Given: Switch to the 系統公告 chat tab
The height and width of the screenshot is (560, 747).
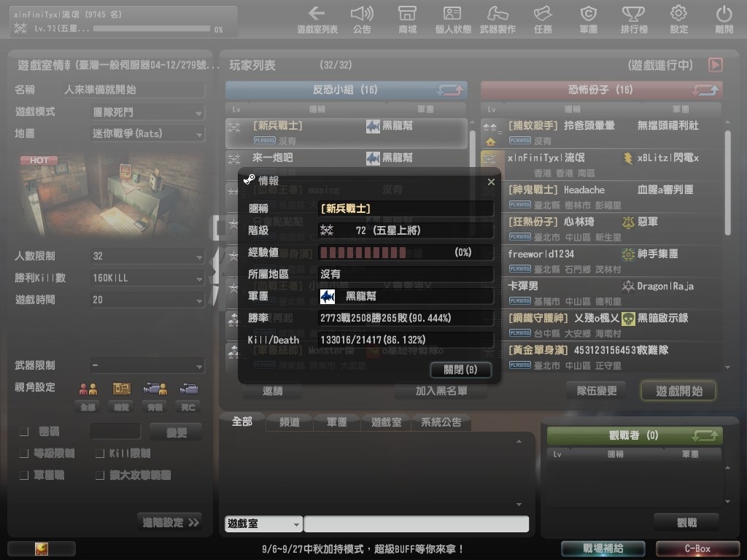Looking at the screenshot, I should 441,422.
